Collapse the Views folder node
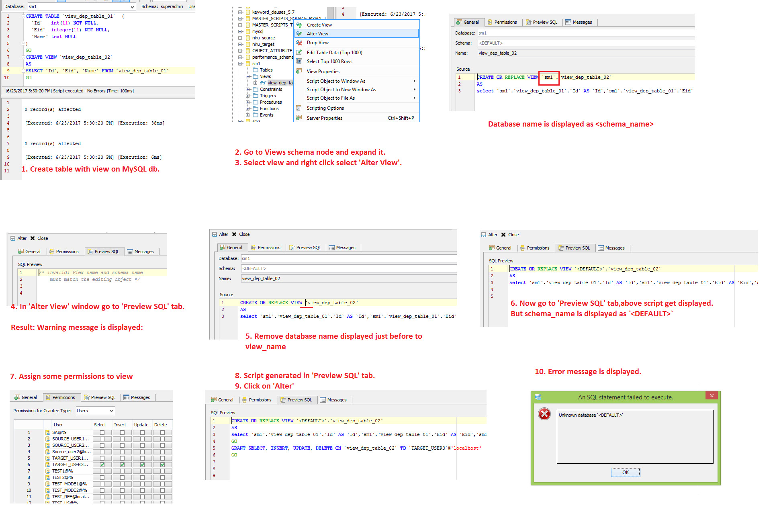773x532 pixels. click(x=248, y=76)
